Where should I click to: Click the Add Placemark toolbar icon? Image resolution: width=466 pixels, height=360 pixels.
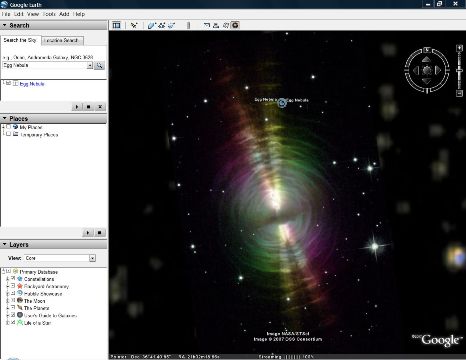click(x=134, y=25)
